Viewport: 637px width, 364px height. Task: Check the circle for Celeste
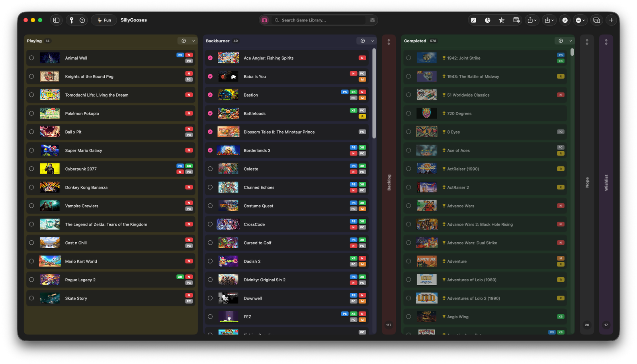[210, 169]
